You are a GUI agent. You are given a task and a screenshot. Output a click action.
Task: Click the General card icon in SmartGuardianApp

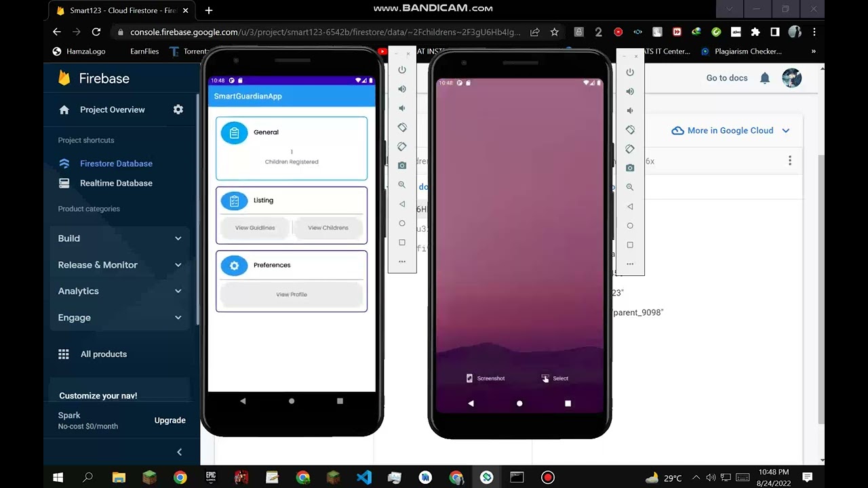coord(234,132)
